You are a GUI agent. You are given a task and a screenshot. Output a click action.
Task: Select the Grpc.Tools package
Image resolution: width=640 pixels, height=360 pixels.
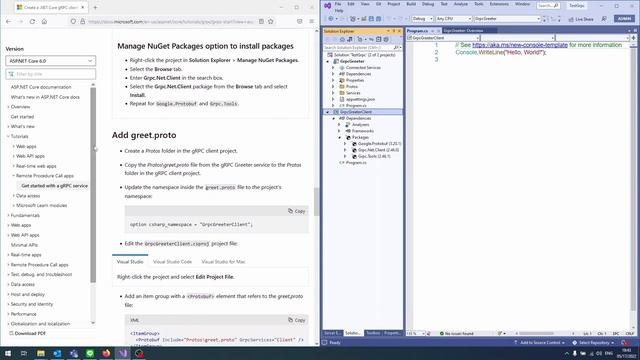tap(374, 156)
